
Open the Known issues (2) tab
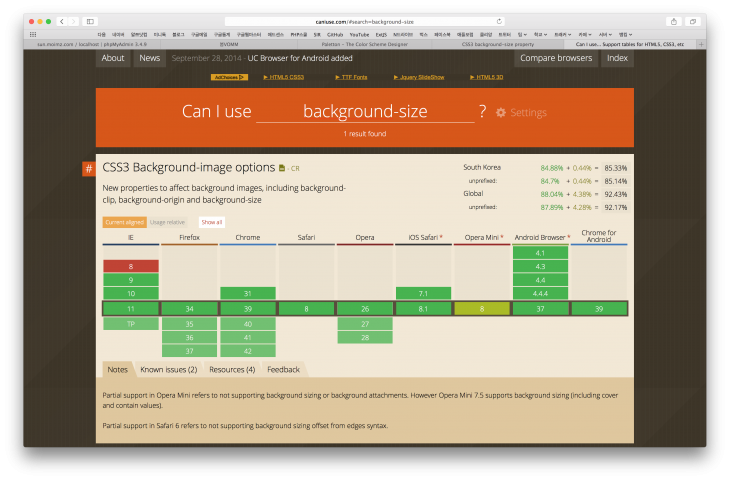click(167, 369)
